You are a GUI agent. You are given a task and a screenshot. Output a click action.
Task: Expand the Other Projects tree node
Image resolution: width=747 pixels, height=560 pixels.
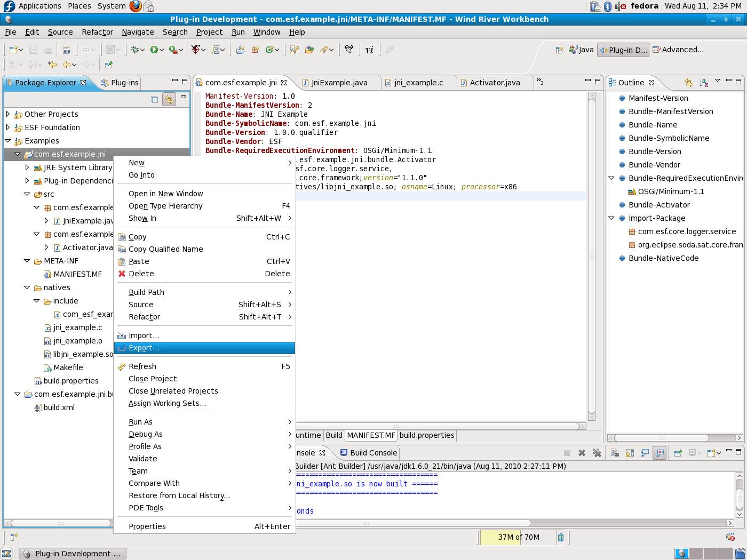8,114
